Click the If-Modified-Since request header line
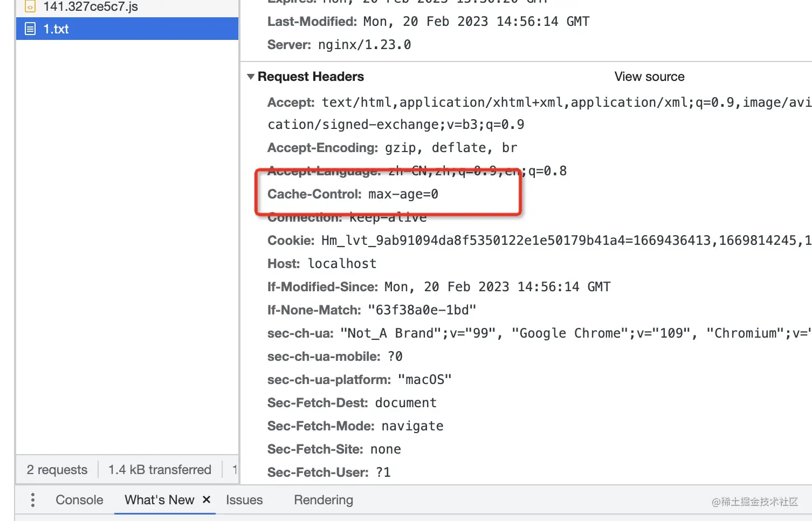This screenshot has height=521, width=812. click(x=439, y=287)
